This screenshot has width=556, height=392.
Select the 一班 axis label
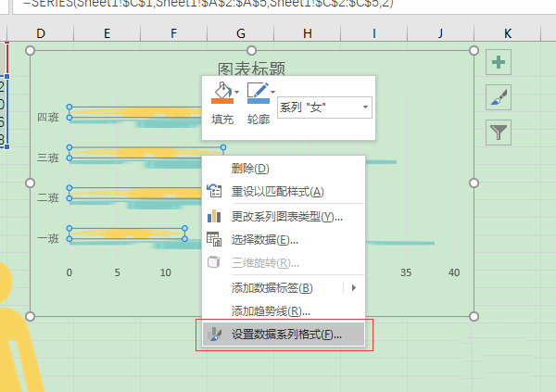tap(48, 238)
